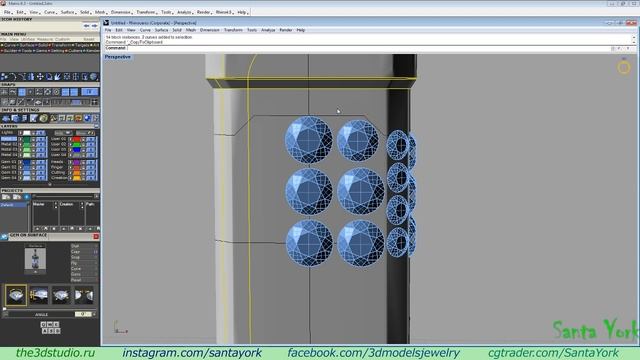The height and width of the screenshot is (360, 640).
Task: Open the Surface tab in Main Menu
Action: point(26,45)
